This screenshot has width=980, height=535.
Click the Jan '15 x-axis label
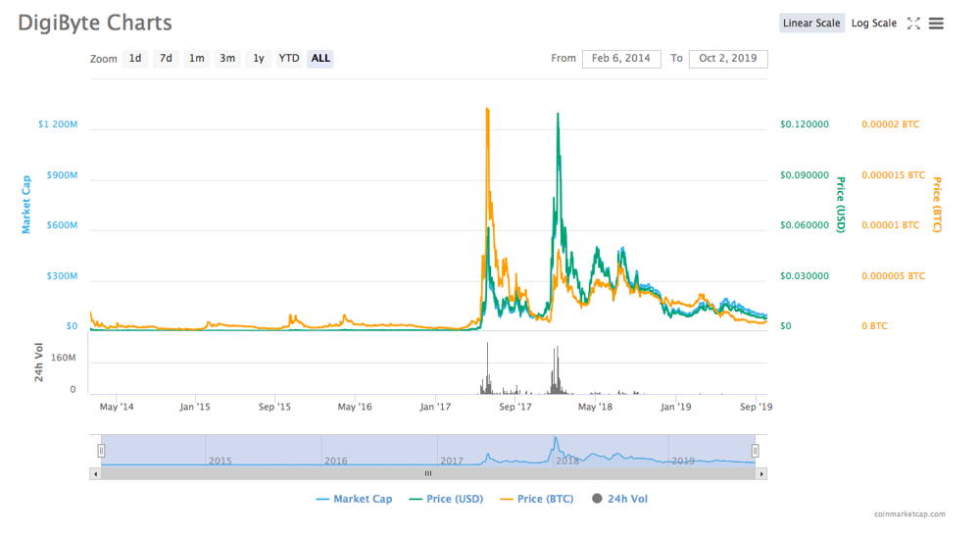[x=194, y=407]
